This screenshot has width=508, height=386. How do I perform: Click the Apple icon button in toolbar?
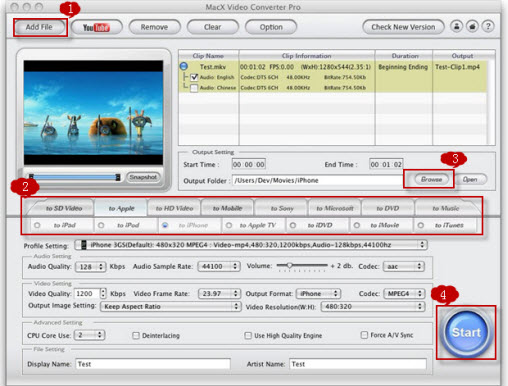(x=472, y=26)
